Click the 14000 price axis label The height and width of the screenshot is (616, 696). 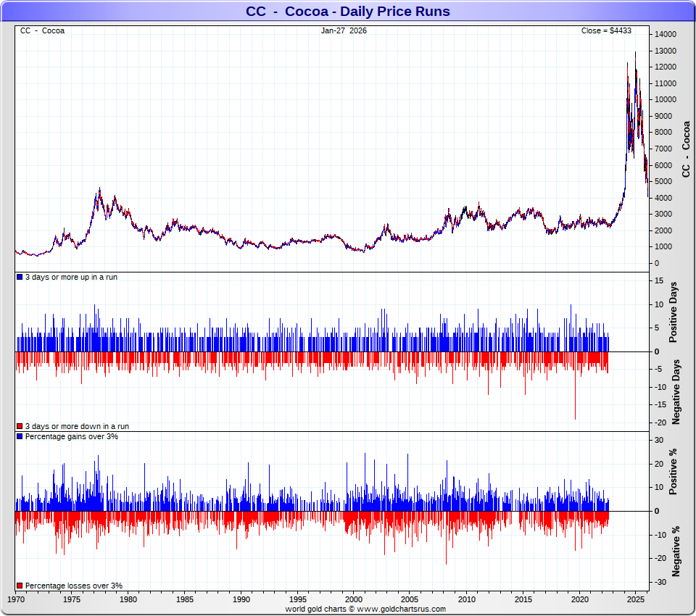666,34
